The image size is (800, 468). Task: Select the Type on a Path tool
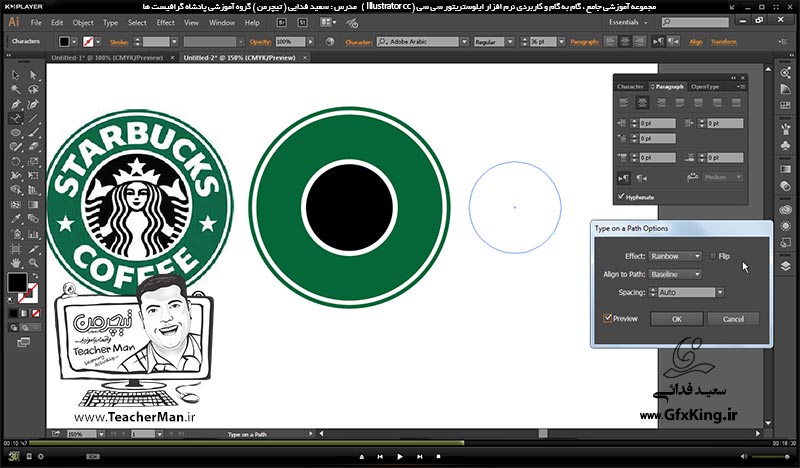tap(16, 118)
